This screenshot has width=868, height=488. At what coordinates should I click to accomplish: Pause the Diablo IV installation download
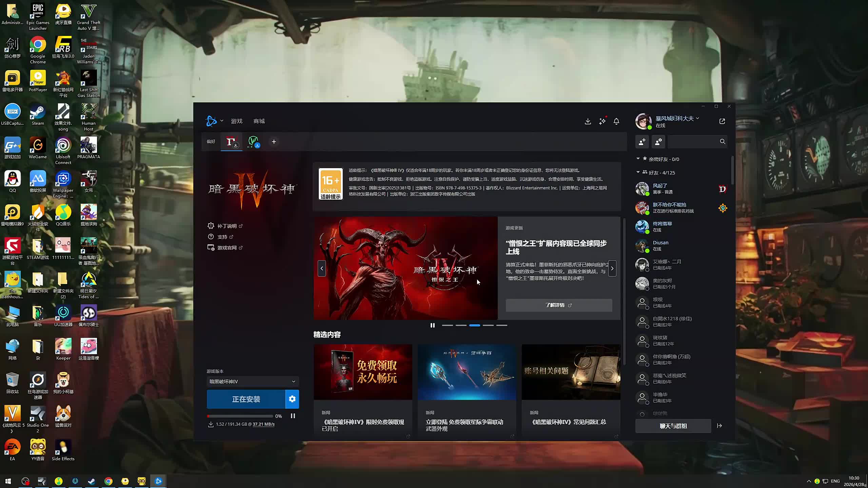(x=293, y=416)
